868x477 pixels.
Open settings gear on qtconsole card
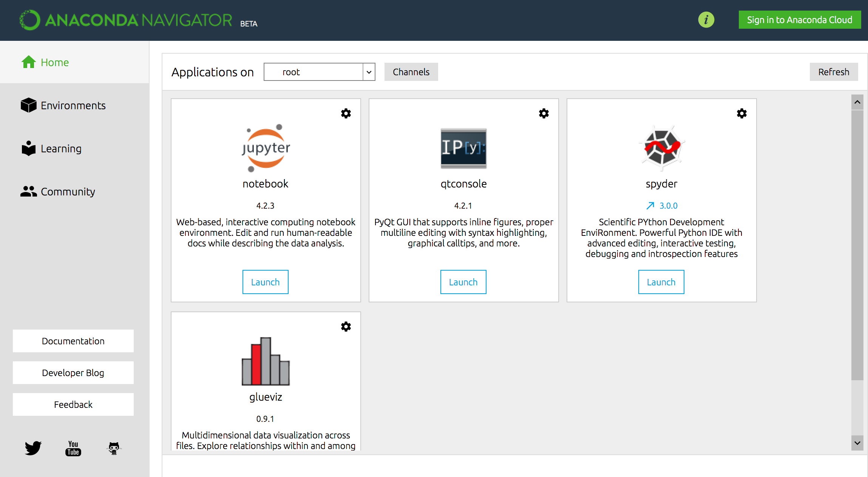point(544,113)
